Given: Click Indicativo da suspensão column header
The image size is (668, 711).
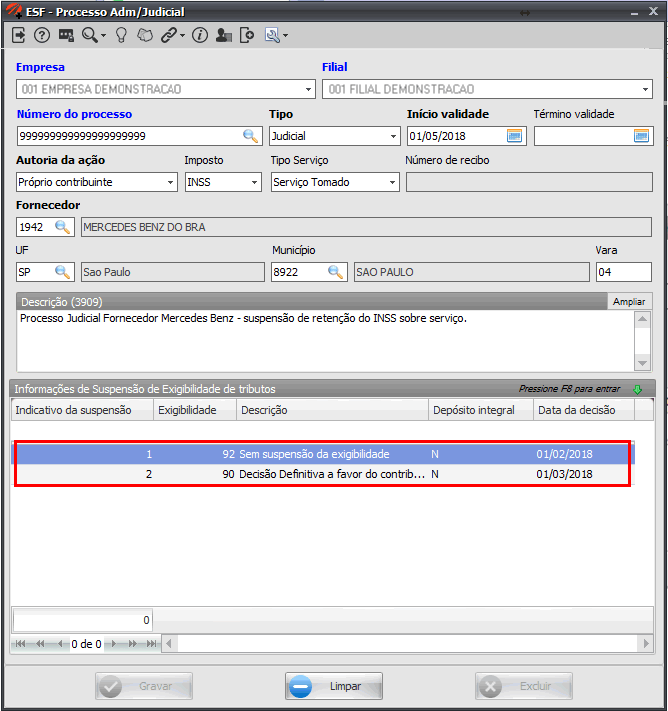Looking at the screenshot, I should [82, 410].
